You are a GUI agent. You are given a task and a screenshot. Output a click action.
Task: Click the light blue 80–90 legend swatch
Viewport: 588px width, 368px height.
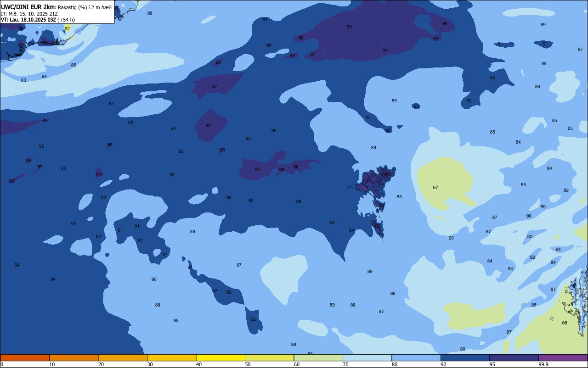tap(416, 357)
